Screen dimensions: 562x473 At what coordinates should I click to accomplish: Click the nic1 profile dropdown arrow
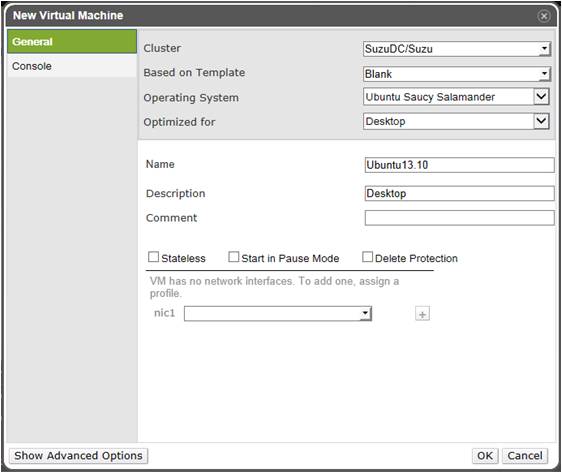[365, 314]
